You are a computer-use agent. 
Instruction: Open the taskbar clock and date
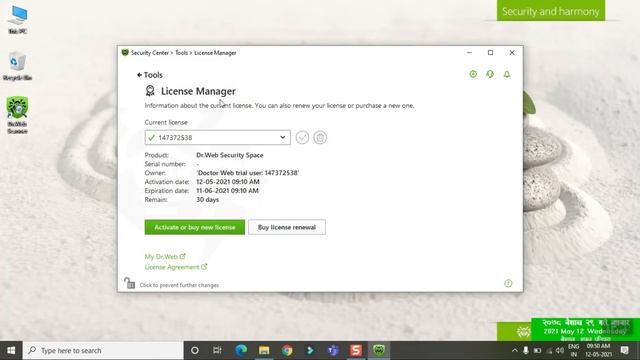tap(598, 350)
